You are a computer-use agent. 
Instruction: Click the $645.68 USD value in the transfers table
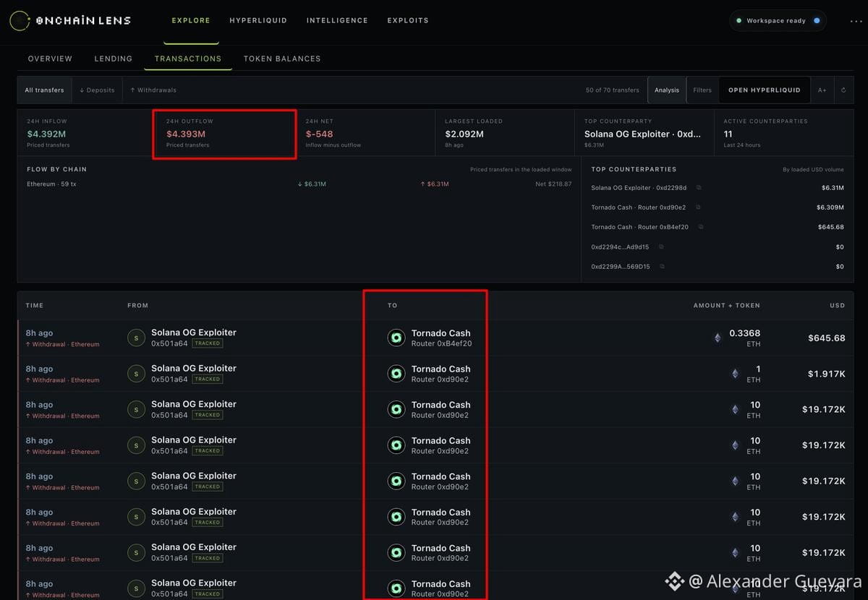pyautogui.click(x=827, y=338)
